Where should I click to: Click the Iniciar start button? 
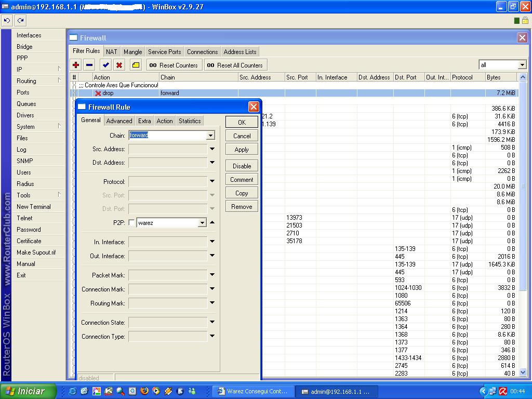[x=29, y=391]
